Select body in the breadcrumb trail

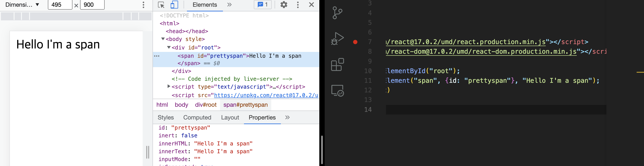tap(182, 105)
